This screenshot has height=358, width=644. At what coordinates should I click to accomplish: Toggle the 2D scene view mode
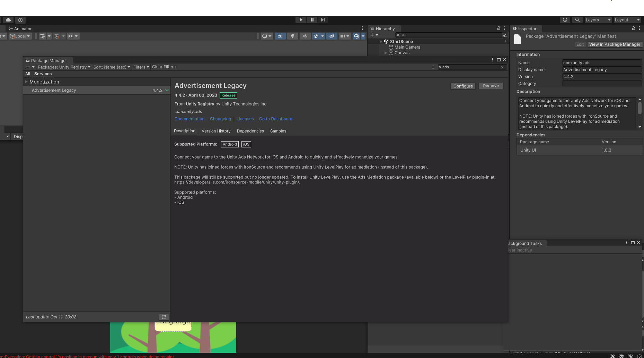(280, 36)
